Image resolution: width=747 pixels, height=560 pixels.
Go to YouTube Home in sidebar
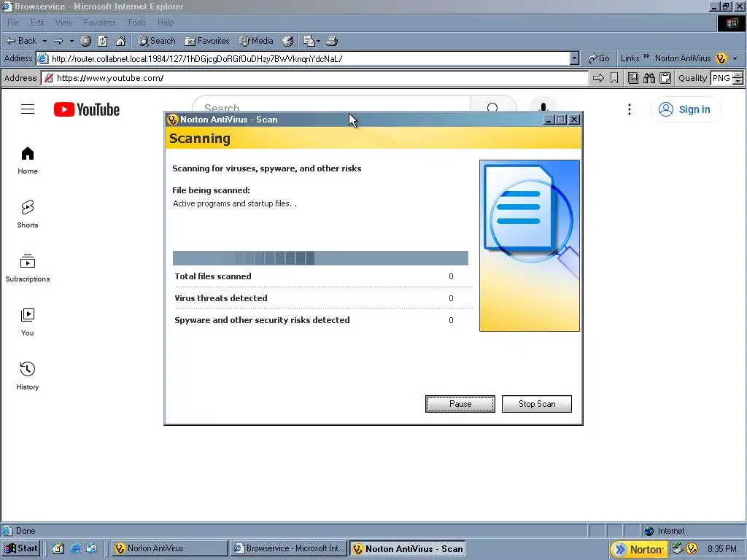coord(28,160)
